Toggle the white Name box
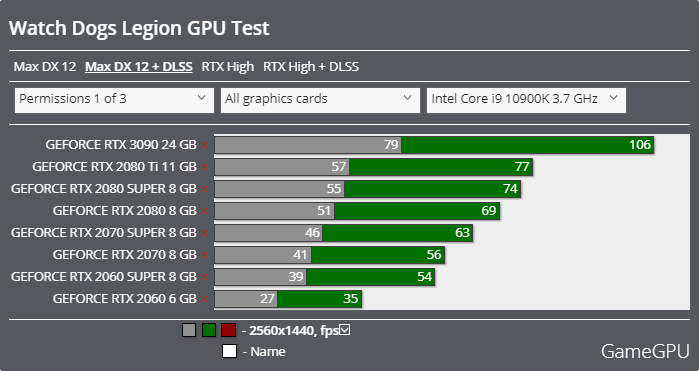 229,351
